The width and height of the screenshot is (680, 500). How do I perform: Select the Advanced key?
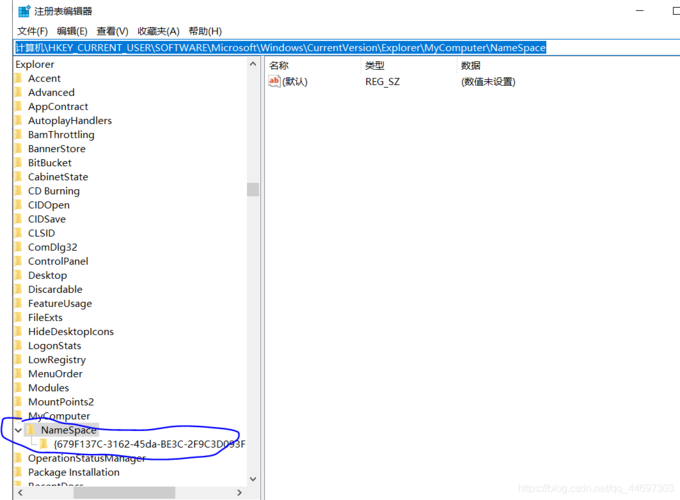(x=51, y=92)
